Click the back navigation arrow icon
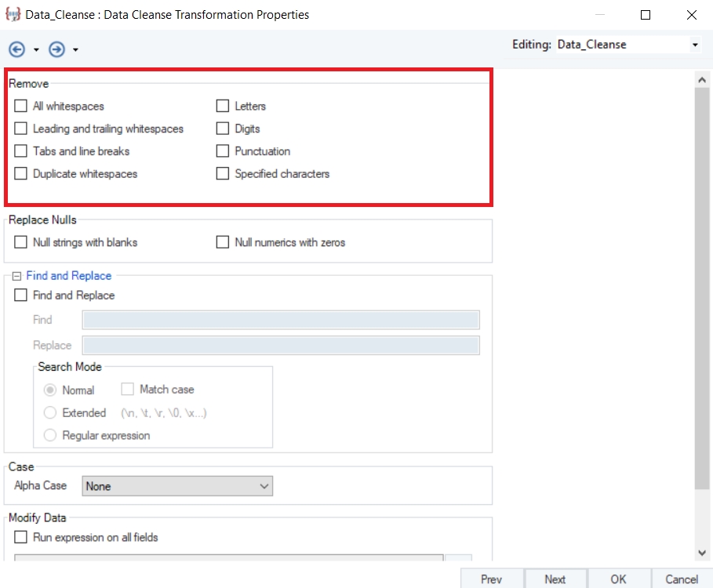Image resolution: width=713 pixels, height=588 pixels. (17, 49)
